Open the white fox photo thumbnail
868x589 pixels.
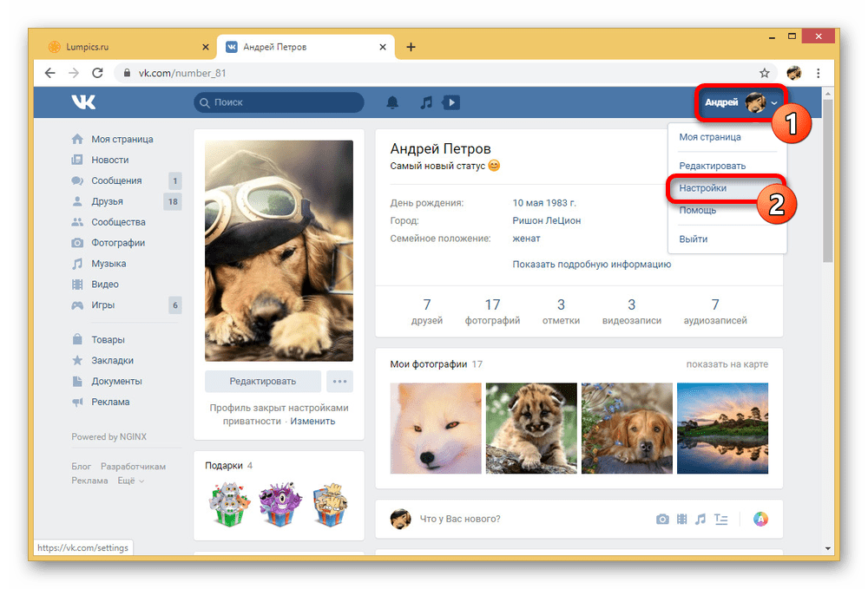[436, 428]
